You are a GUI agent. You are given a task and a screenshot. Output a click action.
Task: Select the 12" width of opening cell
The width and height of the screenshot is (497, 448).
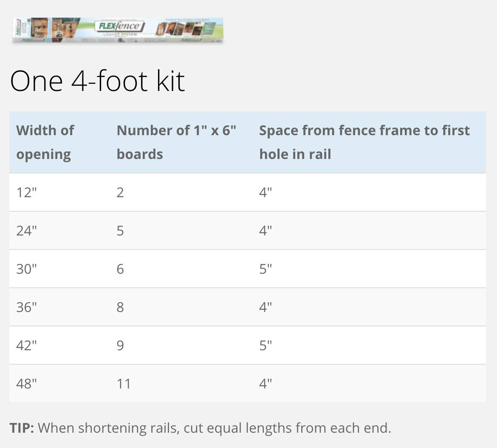point(27,193)
